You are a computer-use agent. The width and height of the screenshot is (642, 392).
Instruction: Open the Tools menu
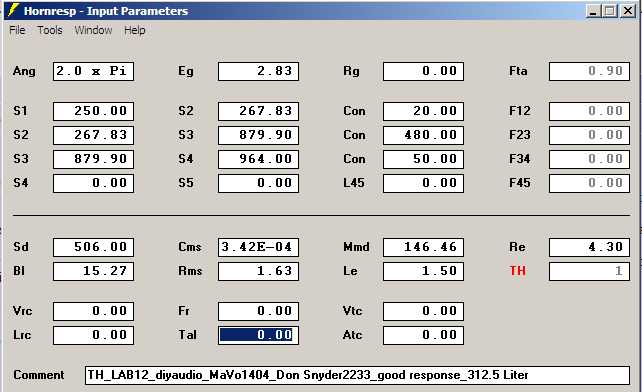pos(50,30)
